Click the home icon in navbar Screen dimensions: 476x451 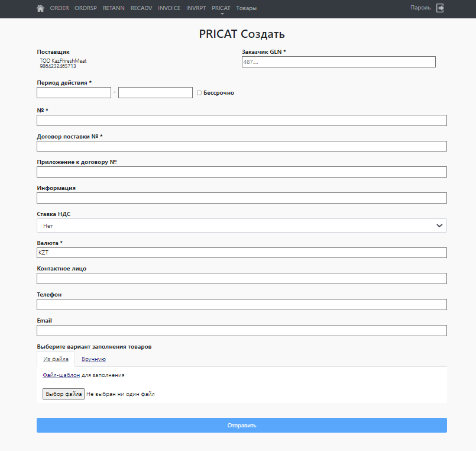[x=40, y=8]
